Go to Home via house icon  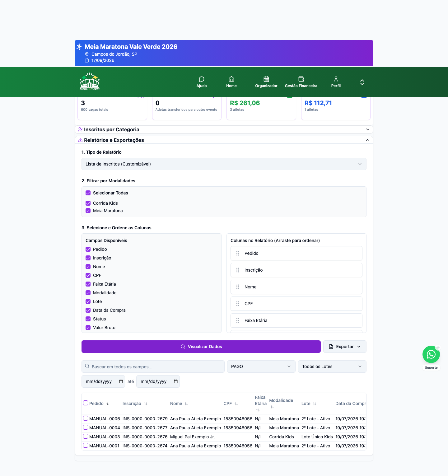click(231, 79)
